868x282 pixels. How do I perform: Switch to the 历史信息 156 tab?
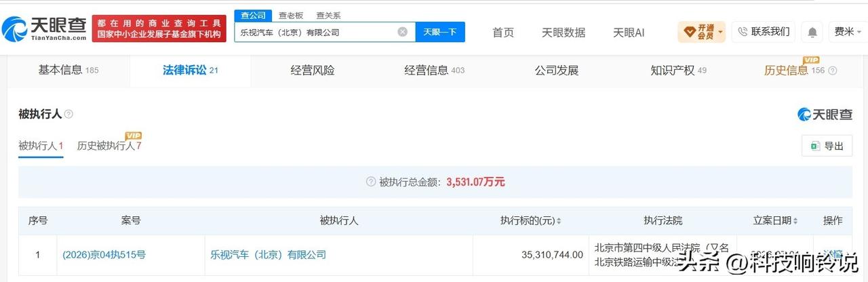pos(795,70)
